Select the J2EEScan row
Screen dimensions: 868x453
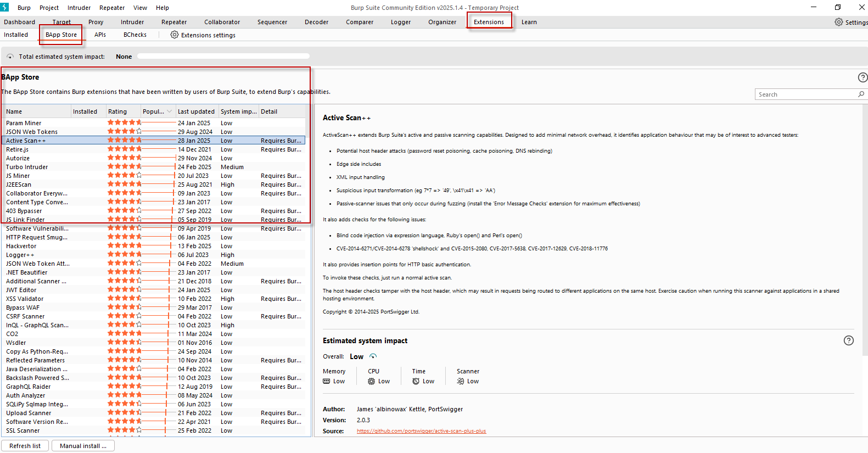(x=154, y=184)
